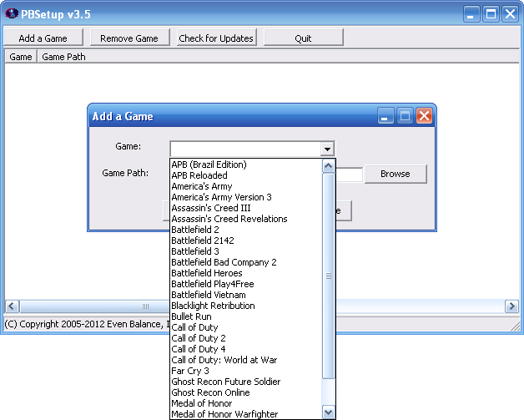Select Battlefield Play4Free

tap(246, 284)
